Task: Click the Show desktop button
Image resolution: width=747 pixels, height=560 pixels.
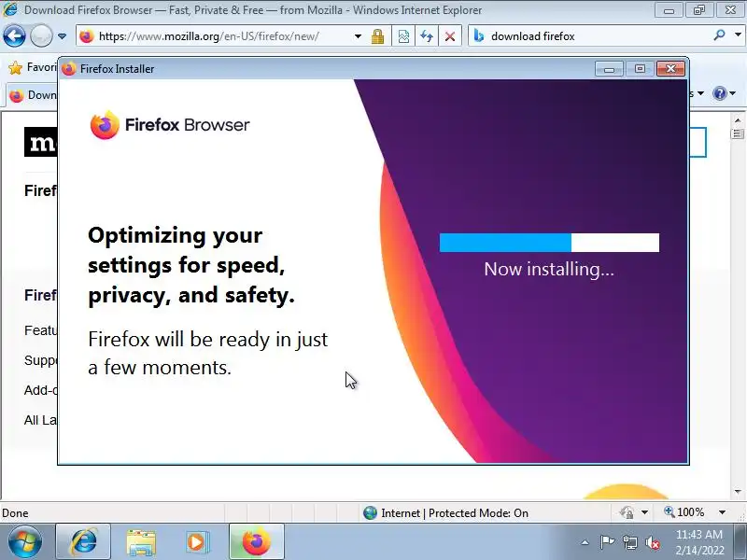Action: click(740, 542)
